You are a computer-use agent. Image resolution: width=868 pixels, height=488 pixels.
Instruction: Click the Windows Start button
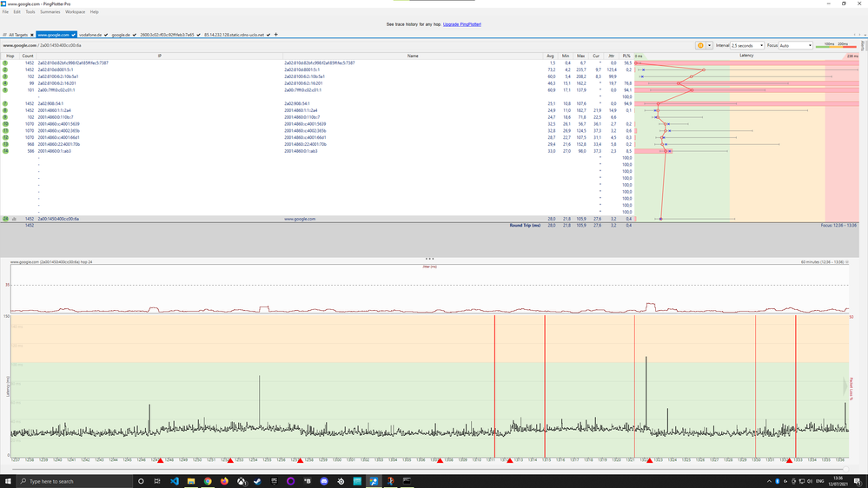[7, 481]
